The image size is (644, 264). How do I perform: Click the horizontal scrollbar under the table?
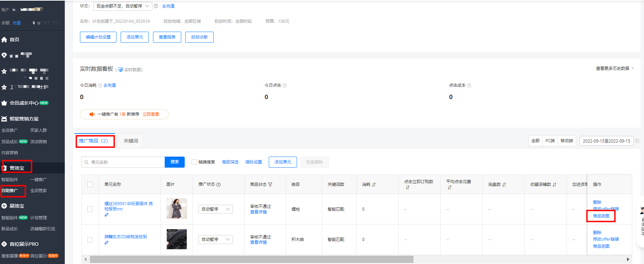[252, 259]
